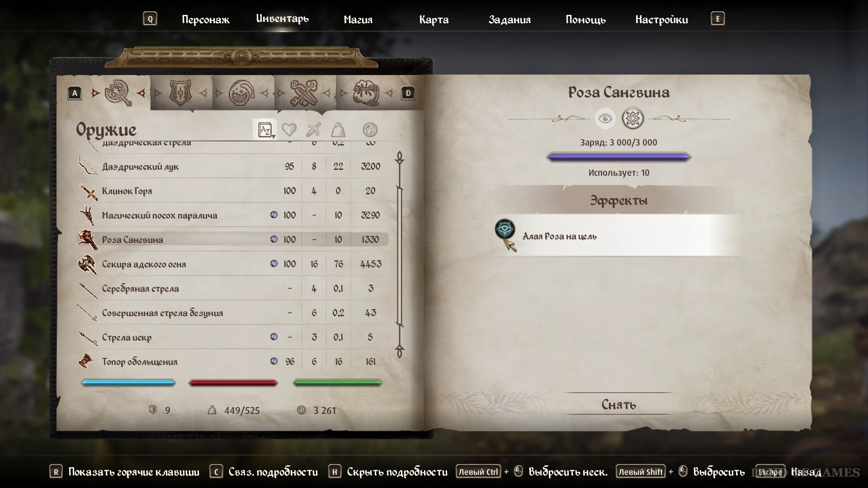Open the keys and tools category icon

[303, 93]
